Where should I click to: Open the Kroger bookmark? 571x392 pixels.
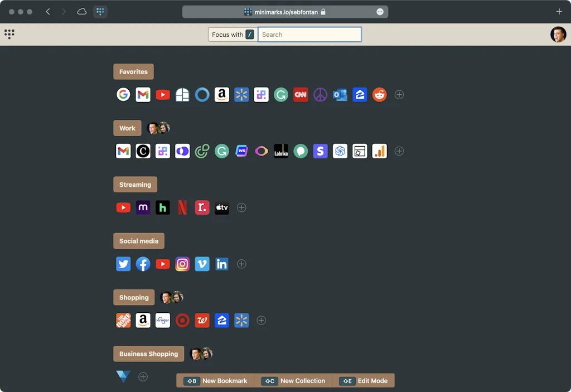click(x=163, y=321)
